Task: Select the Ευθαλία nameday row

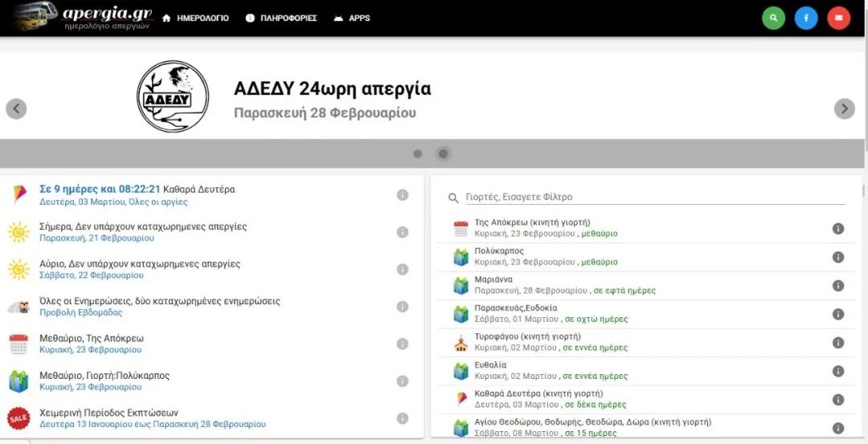Action: coord(646,371)
